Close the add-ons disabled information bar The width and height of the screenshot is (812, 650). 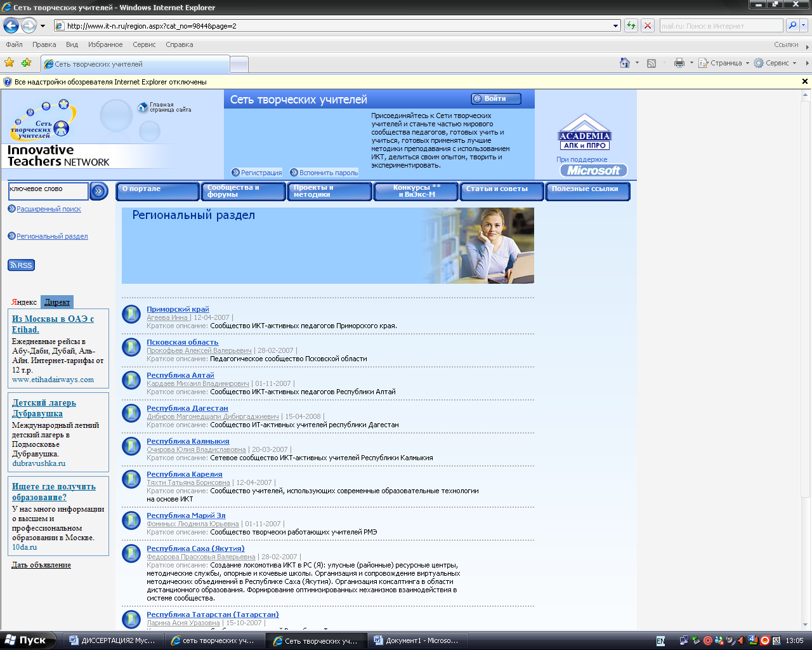(x=805, y=81)
